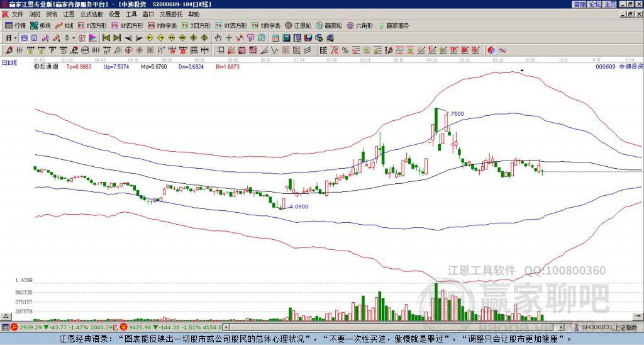Select the hand pan tool
Image resolution: width=644 pixels, height=345 pixels.
[x=218, y=38]
